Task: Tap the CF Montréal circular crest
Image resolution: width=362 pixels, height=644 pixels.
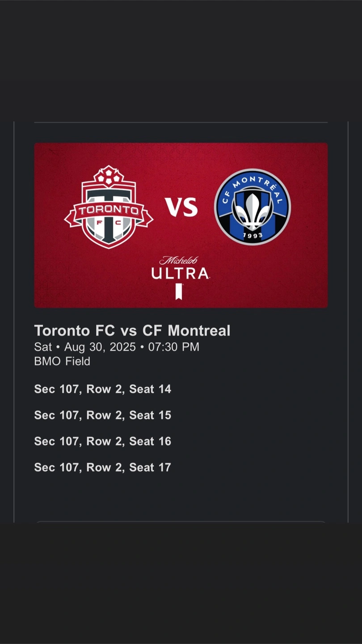Action: (x=253, y=207)
